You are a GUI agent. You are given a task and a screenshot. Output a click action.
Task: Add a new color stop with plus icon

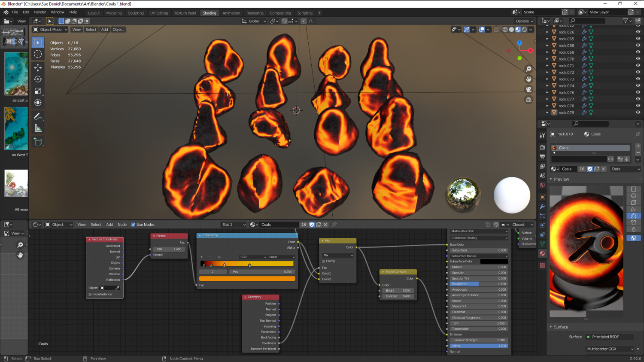coord(202,257)
